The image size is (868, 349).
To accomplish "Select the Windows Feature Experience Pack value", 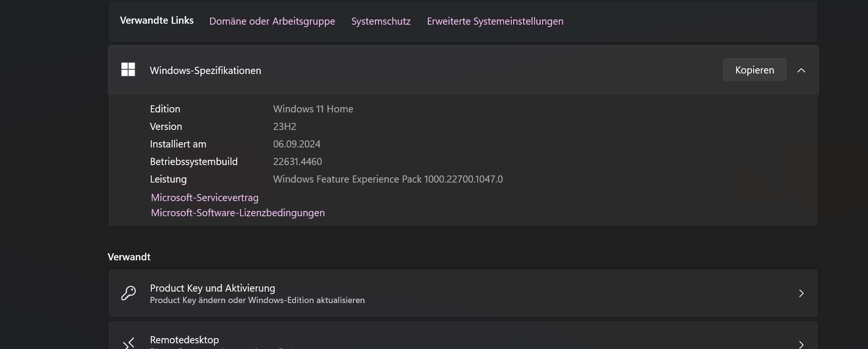I will 388,179.
